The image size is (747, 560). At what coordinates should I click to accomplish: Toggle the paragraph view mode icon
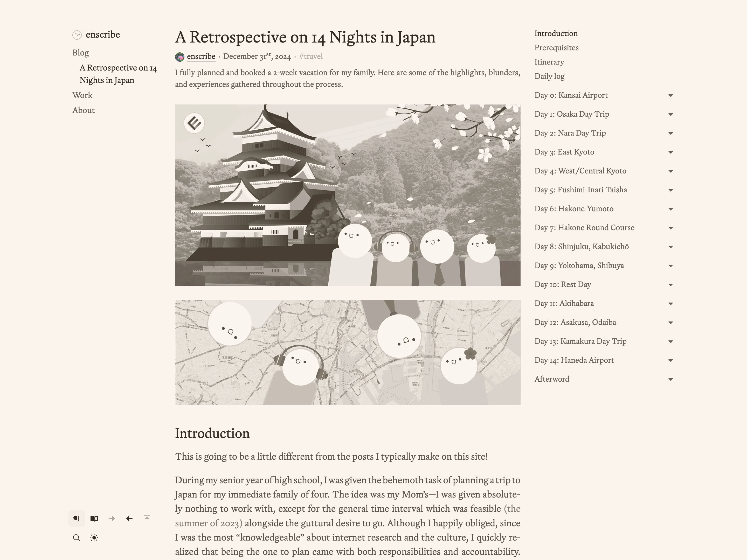[x=77, y=519]
